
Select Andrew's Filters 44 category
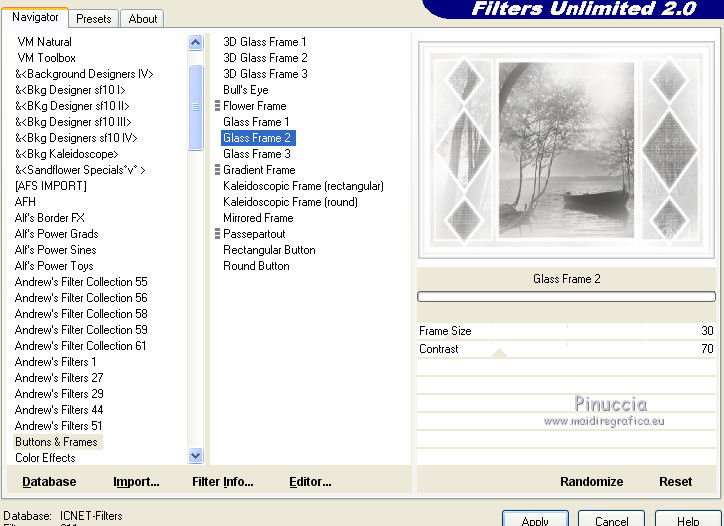59,410
